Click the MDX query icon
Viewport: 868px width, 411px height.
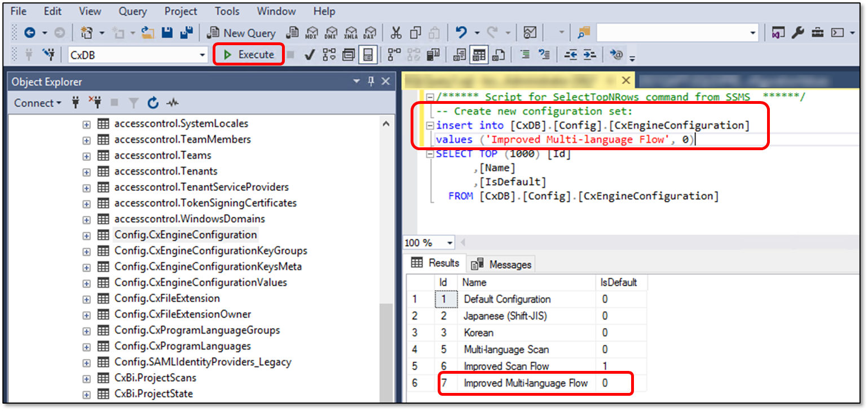[x=312, y=33]
